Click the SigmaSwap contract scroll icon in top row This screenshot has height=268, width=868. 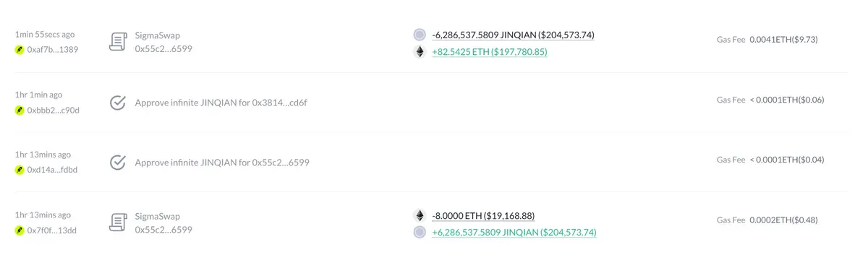118,42
